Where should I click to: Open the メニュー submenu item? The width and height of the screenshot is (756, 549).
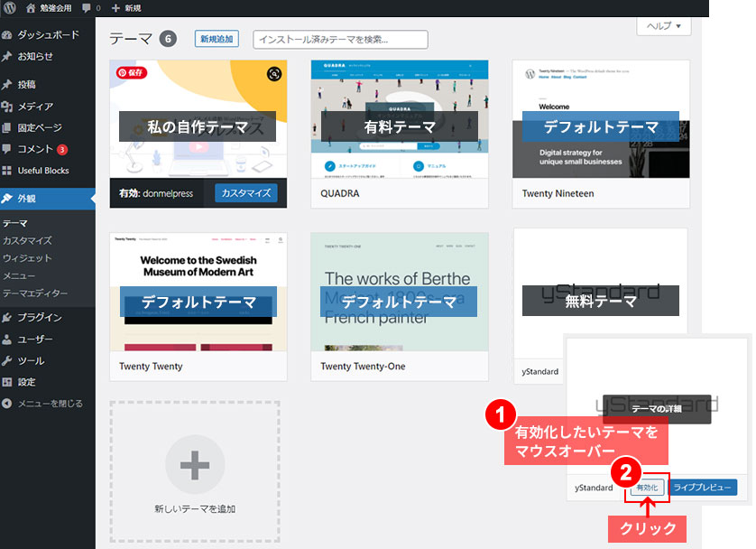tap(19, 275)
